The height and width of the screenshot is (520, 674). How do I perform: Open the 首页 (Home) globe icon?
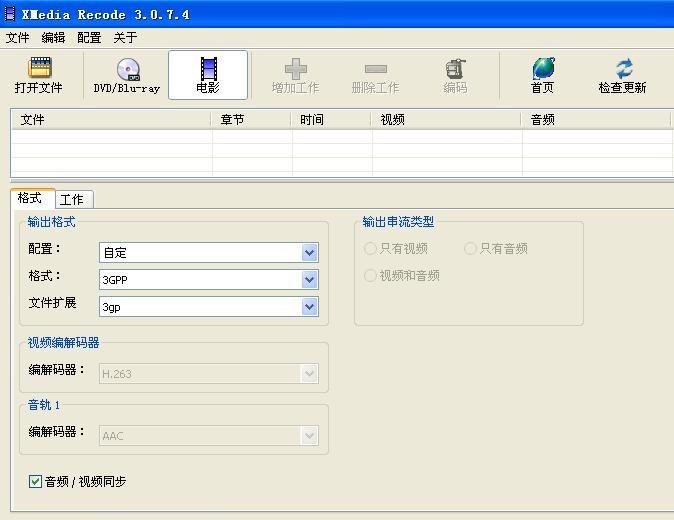(x=543, y=69)
